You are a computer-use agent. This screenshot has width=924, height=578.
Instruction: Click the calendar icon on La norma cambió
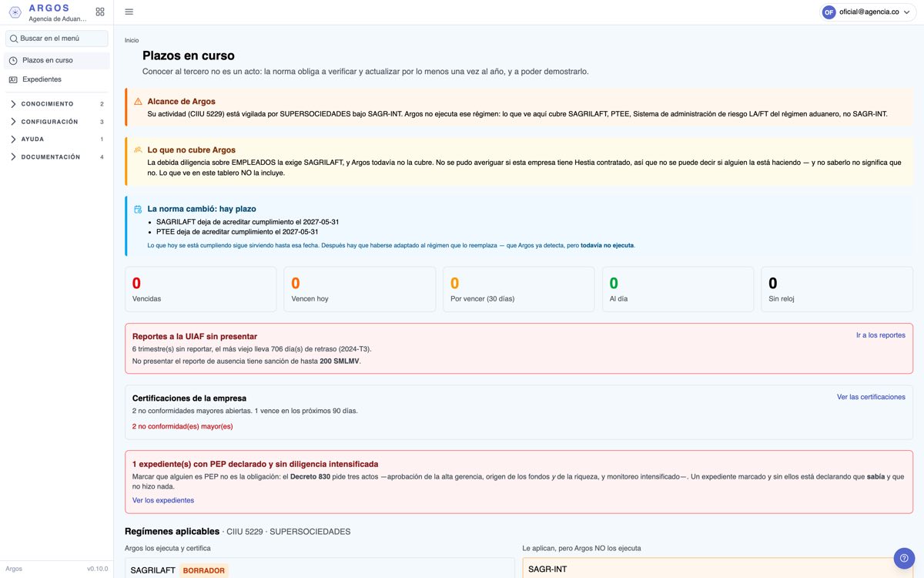tap(138, 209)
